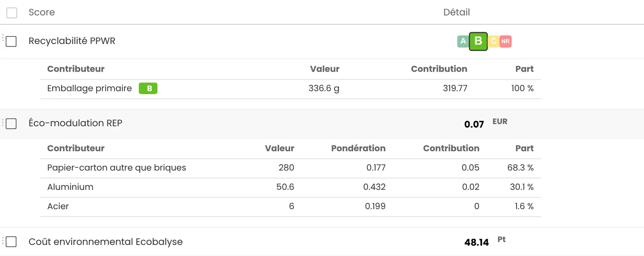This screenshot has width=644, height=256.
Task: Click the 30.1 % part value
Action: [x=521, y=187]
